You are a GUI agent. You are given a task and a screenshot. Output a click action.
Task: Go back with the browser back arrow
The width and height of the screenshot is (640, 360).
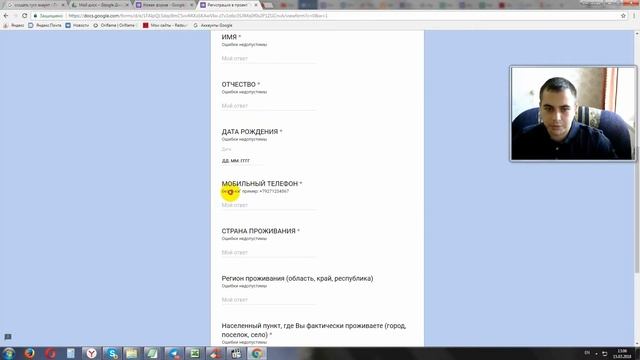(x=6, y=16)
